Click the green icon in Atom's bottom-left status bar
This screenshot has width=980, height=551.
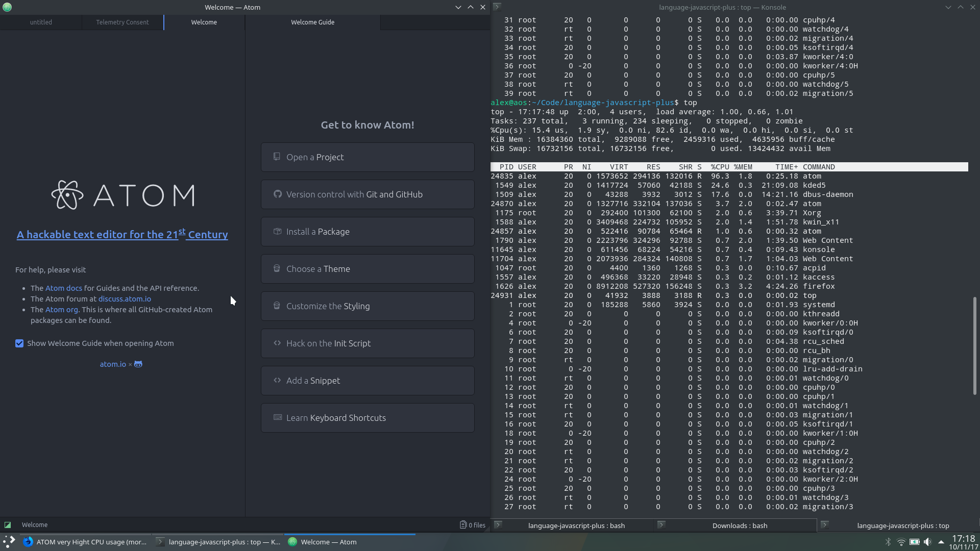click(x=8, y=524)
